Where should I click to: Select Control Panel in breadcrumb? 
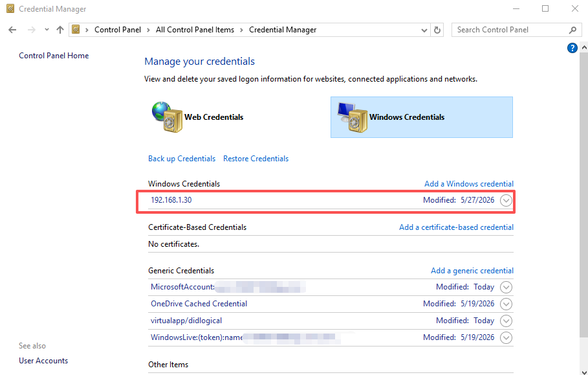118,30
